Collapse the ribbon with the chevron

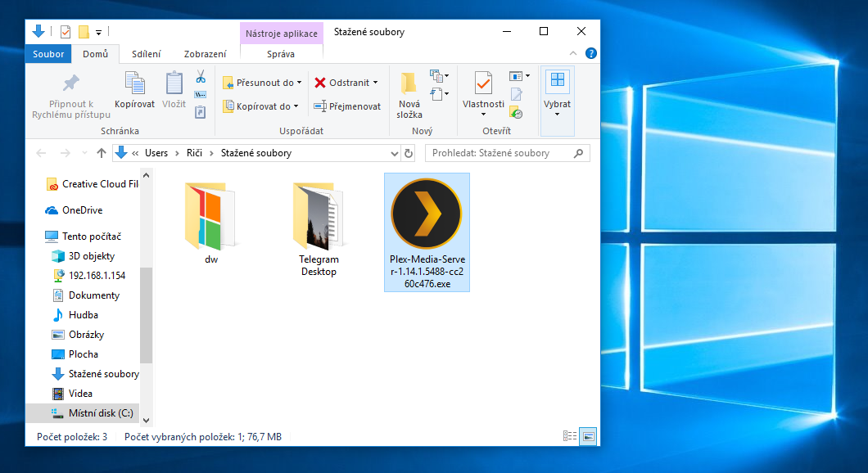coord(573,54)
